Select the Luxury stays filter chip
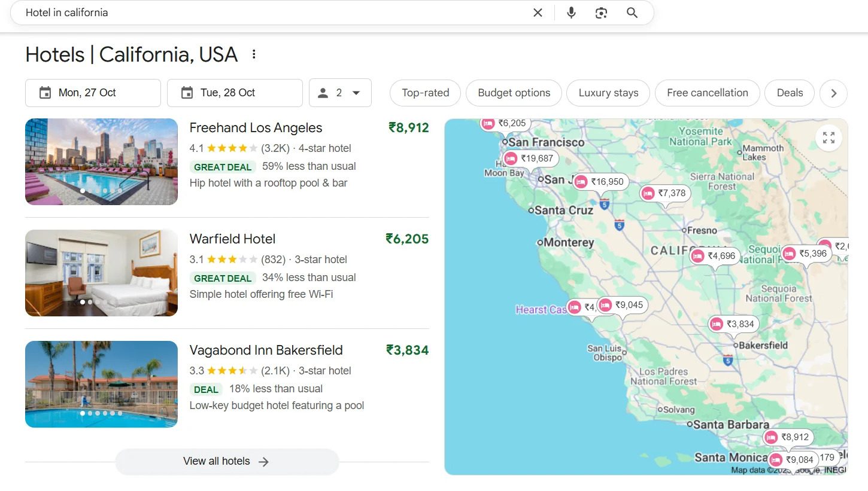This screenshot has width=868, height=491. 608,93
